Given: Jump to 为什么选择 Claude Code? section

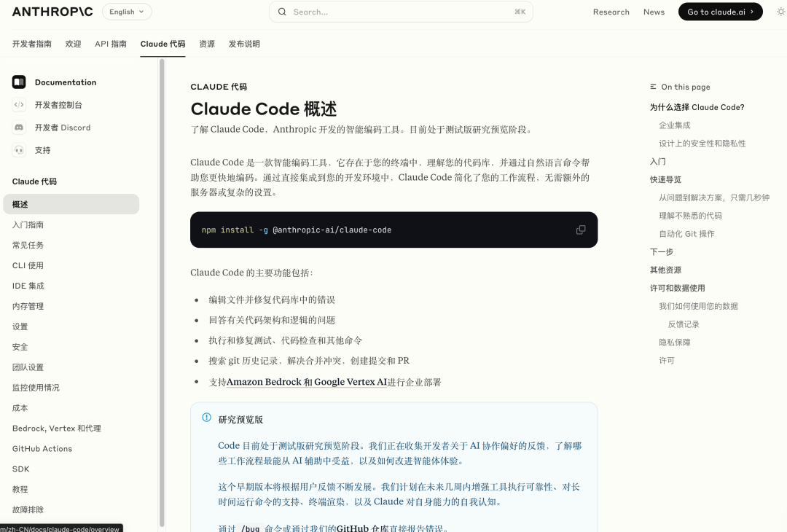Looking at the screenshot, I should click(x=697, y=107).
